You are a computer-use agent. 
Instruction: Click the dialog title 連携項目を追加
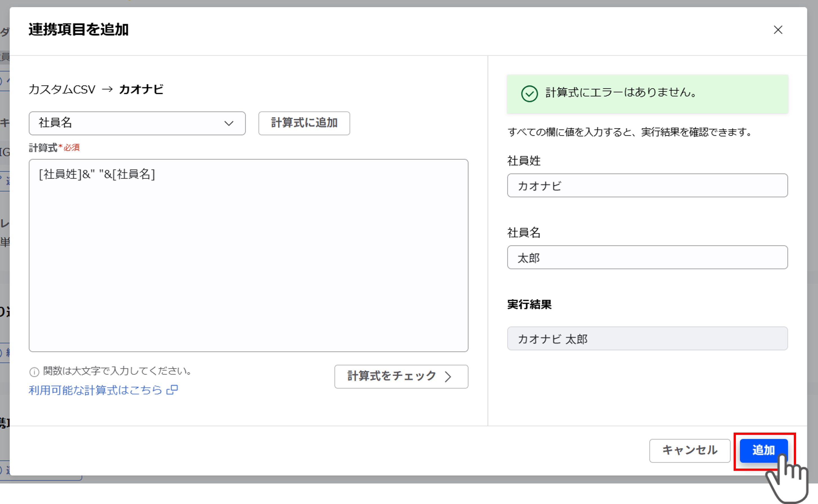click(x=78, y=29)
